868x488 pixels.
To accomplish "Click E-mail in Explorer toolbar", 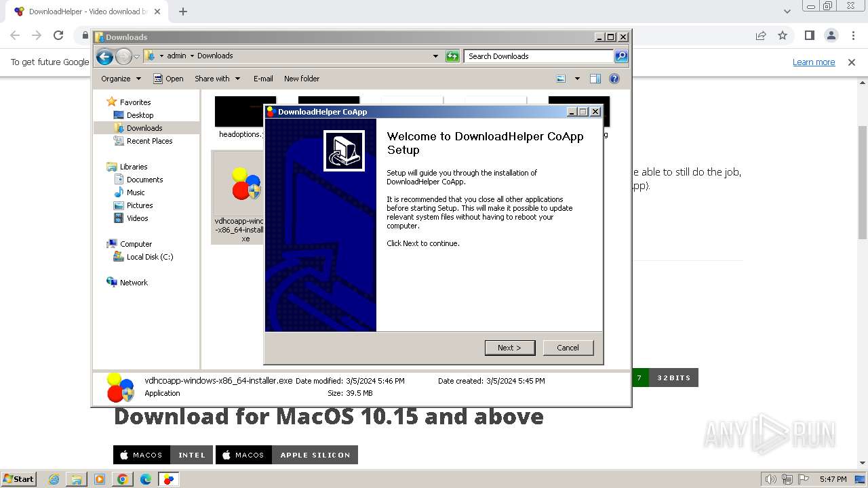I will [x=263, y=79].
